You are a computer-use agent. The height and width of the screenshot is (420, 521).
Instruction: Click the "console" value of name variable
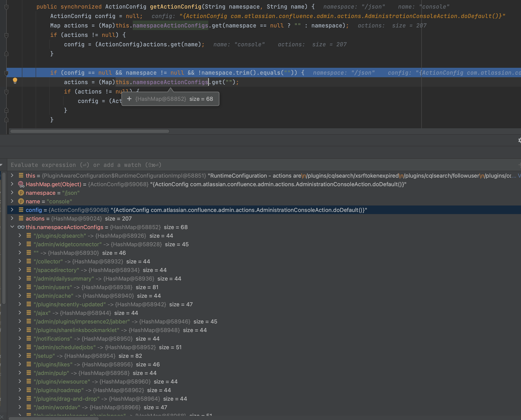tap(59, 201)
